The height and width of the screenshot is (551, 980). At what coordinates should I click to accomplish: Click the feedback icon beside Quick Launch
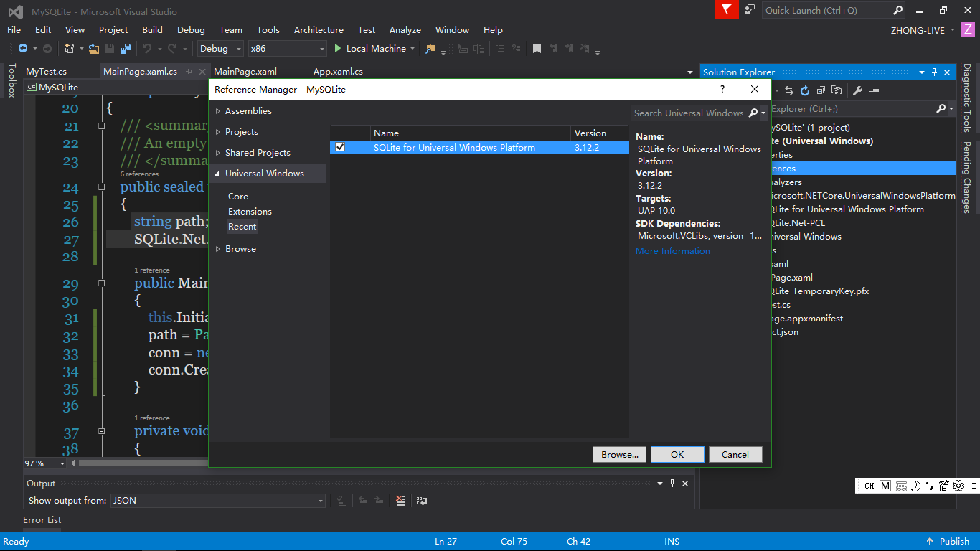[x=750, y=9]
